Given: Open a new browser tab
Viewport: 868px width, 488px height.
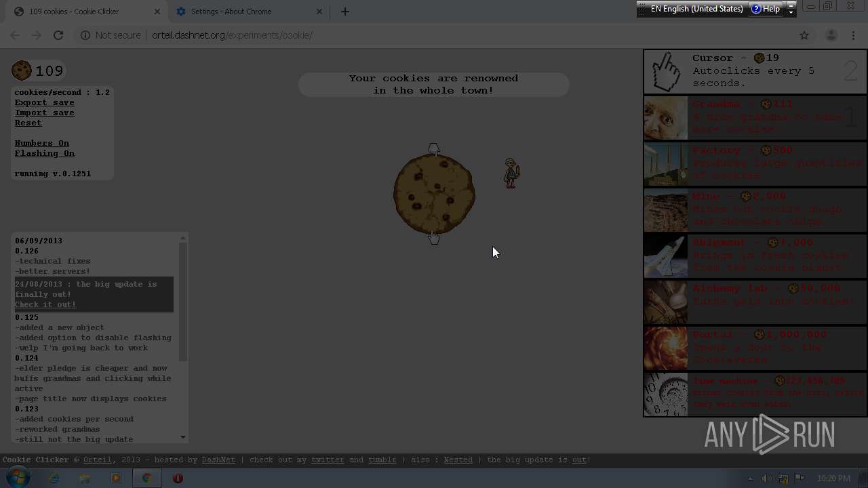Looking at the screenshot, I should point(345,12).
